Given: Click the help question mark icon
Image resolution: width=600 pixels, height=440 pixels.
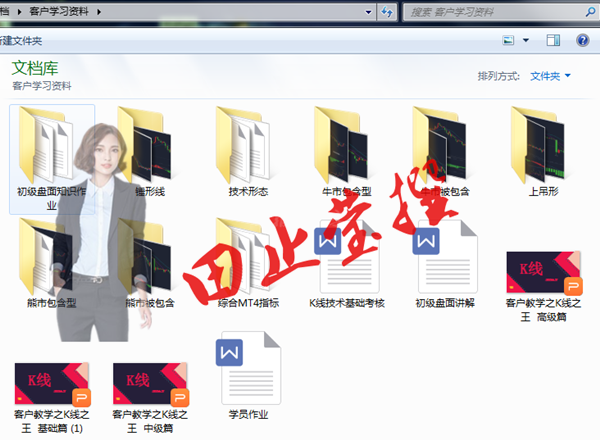Looking at the screenshot, I should tap(582, 40).
